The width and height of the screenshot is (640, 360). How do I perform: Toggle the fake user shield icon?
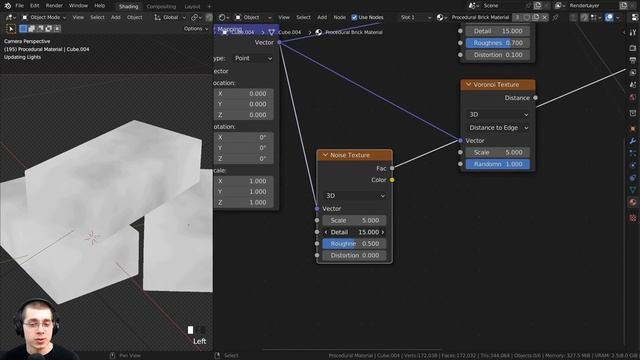[x=527, y=17]
